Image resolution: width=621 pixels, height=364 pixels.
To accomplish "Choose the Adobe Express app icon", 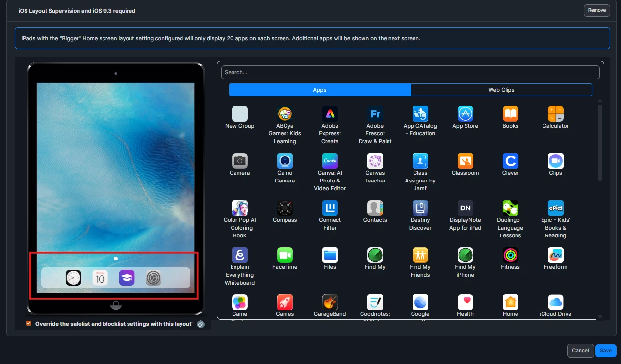I will point(330,114).
